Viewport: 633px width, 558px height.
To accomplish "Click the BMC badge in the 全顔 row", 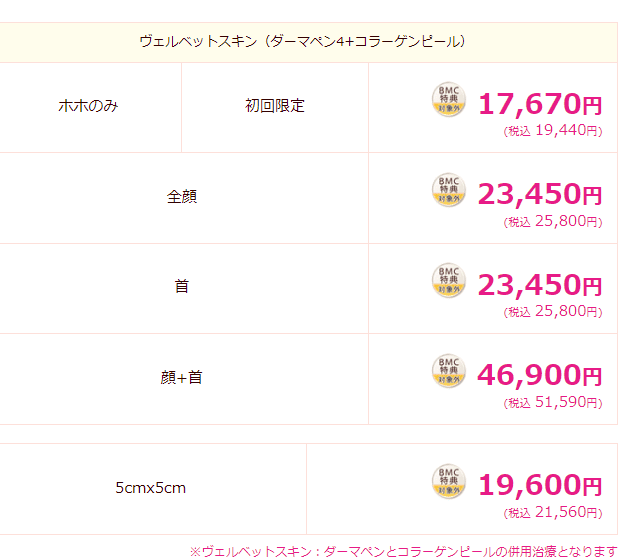I will [x=449, y=190].
